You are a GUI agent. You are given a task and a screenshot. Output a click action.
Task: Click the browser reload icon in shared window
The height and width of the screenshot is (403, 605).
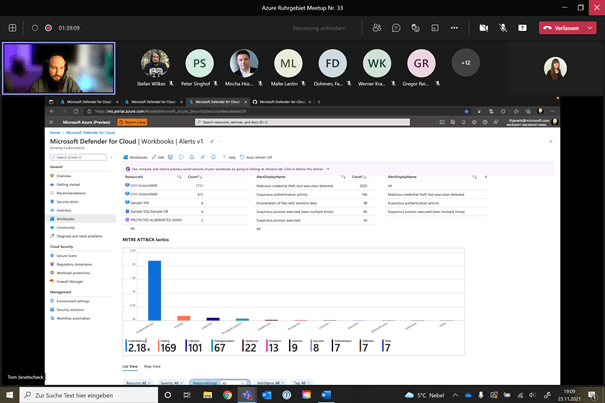click(x=76, y=111)
